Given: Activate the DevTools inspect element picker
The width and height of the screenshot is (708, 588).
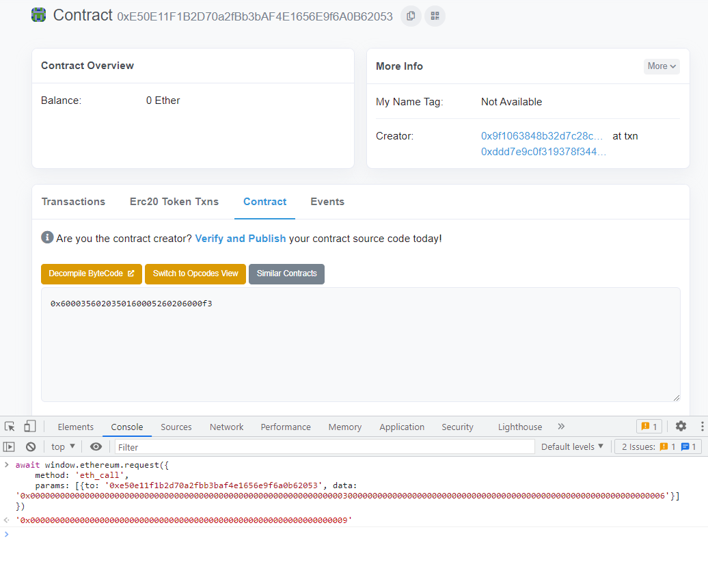Looking at the screenshot, I should tap(10, 427).
